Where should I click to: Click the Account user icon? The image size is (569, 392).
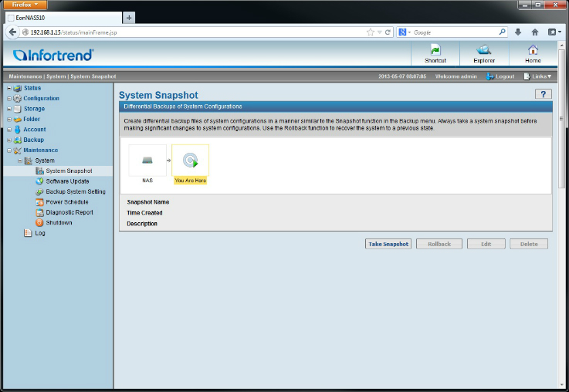point(17,130)
